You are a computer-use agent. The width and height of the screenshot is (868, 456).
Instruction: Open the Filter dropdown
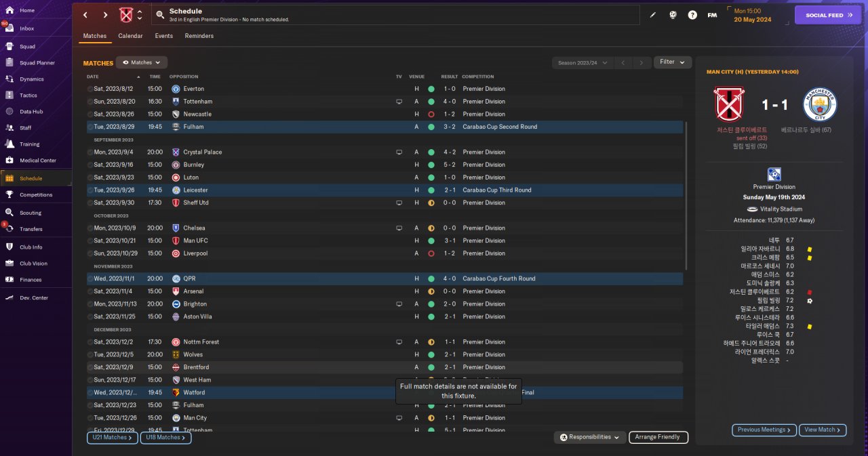pos(673,62)
